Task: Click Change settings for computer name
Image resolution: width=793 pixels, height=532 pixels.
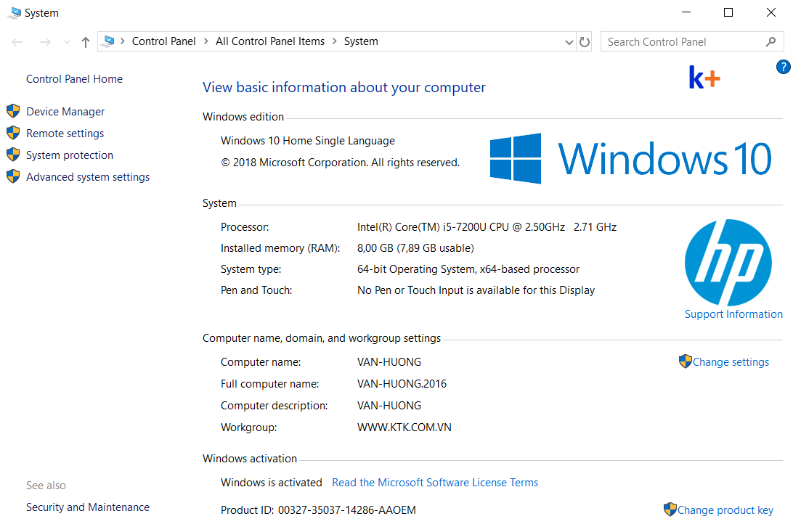Action: pos(731,362)
